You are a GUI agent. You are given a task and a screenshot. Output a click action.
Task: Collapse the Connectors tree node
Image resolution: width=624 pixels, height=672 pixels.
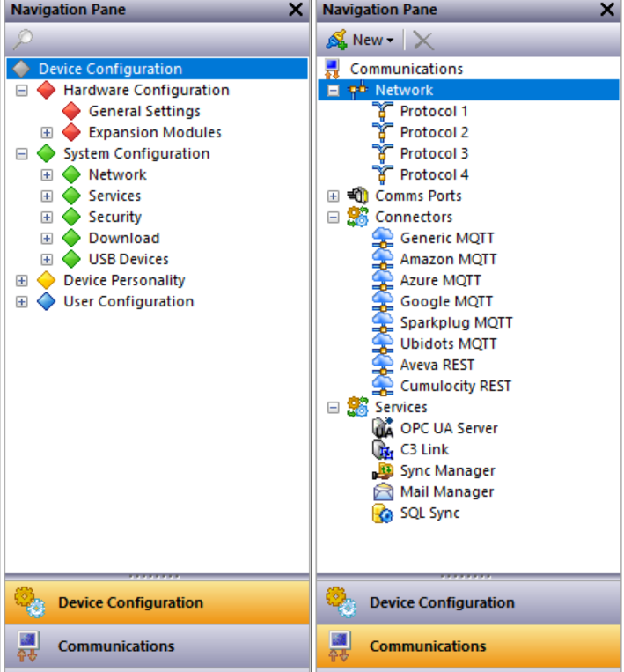[x=334, y=218]
